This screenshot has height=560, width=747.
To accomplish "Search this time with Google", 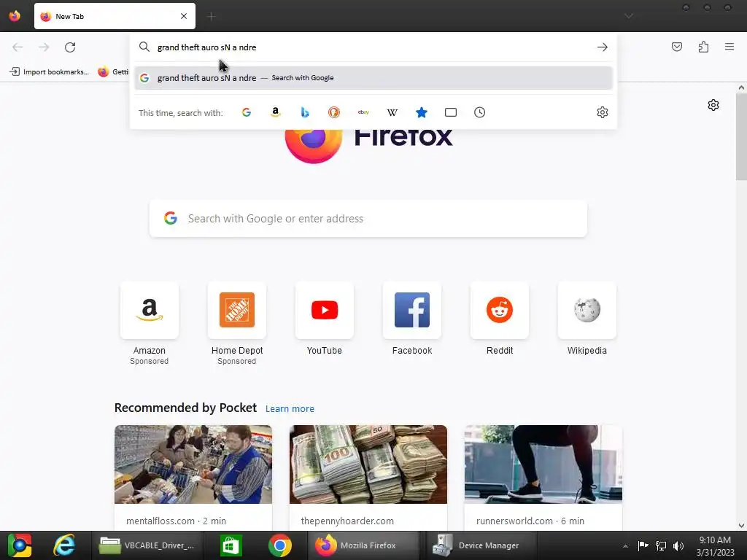I will 247,112.
